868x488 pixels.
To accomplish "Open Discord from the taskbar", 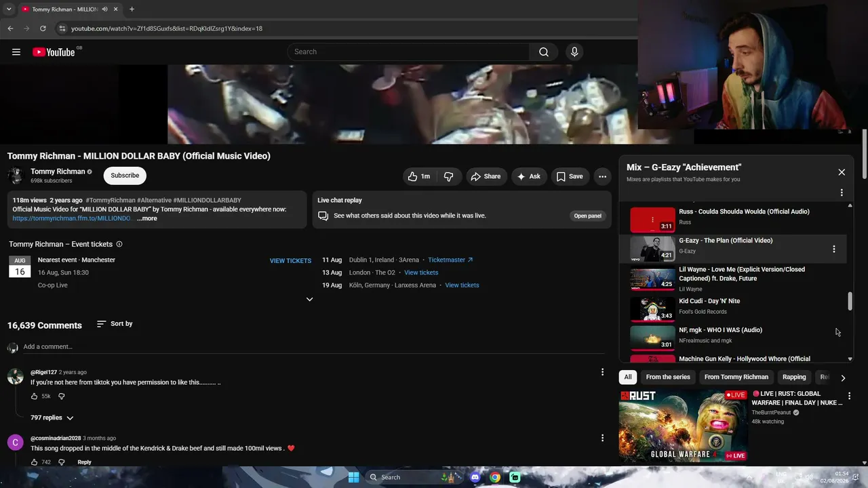I will pyautogui.click(x=475, y=477).
